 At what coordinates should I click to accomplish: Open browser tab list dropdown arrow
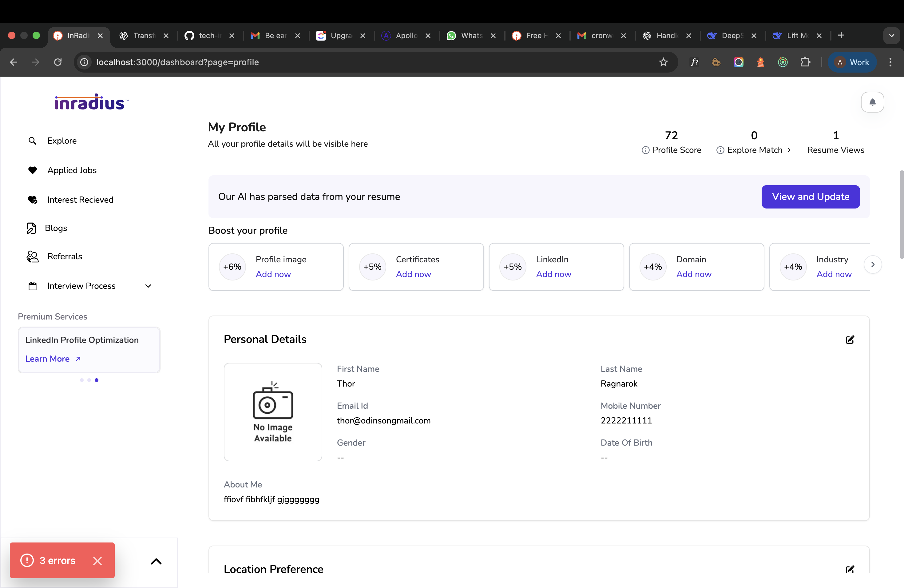pyautogui.click(x=891, y=36)
